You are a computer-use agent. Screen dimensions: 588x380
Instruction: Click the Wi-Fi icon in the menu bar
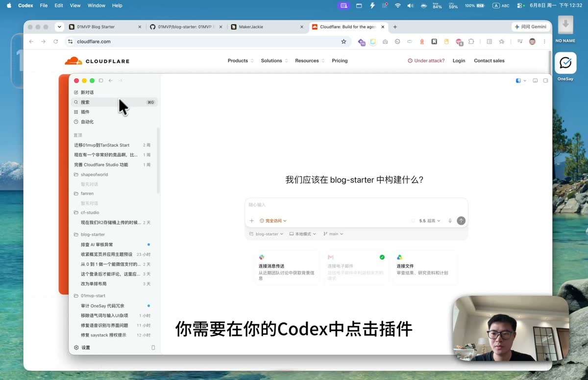click(397, 5)
